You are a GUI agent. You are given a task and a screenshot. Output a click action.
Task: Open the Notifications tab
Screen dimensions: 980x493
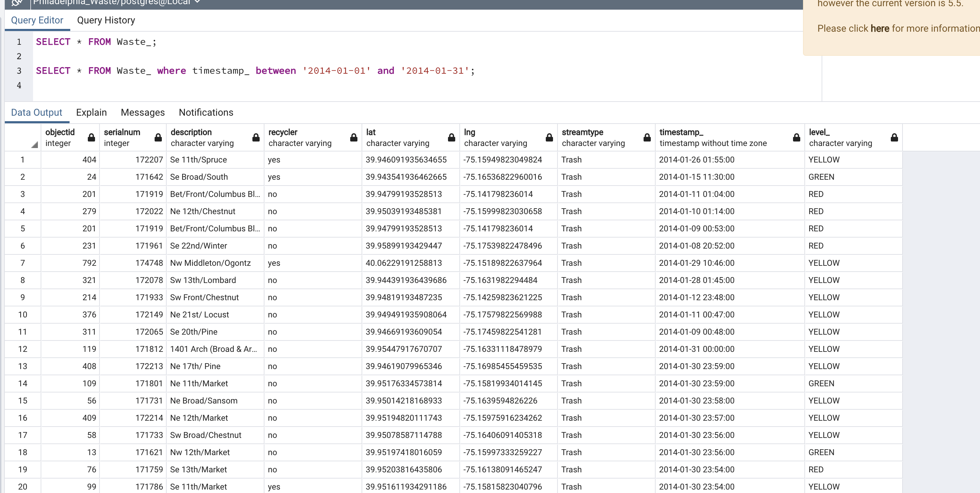point(206,112)
